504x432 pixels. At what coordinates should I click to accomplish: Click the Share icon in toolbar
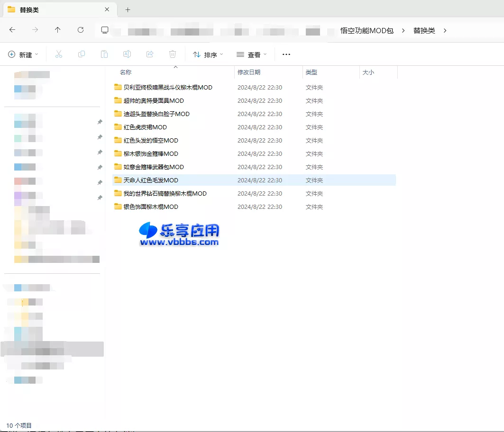(x=150, y=54)
